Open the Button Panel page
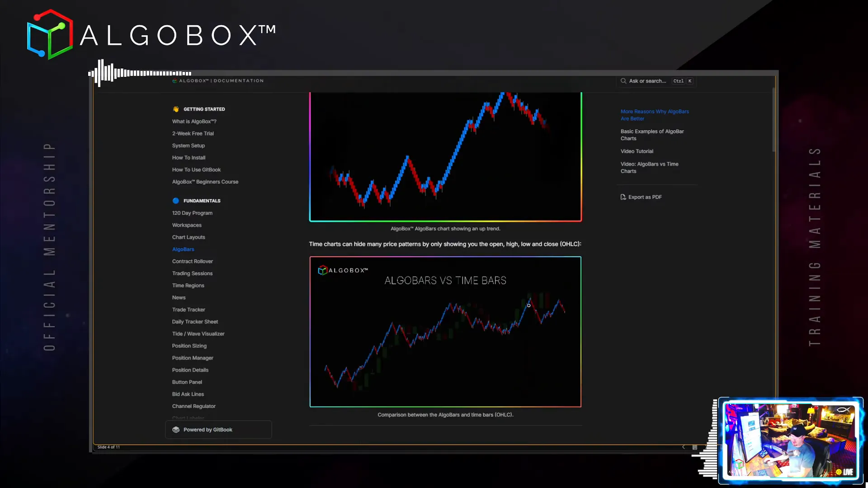 pos(187,382)
